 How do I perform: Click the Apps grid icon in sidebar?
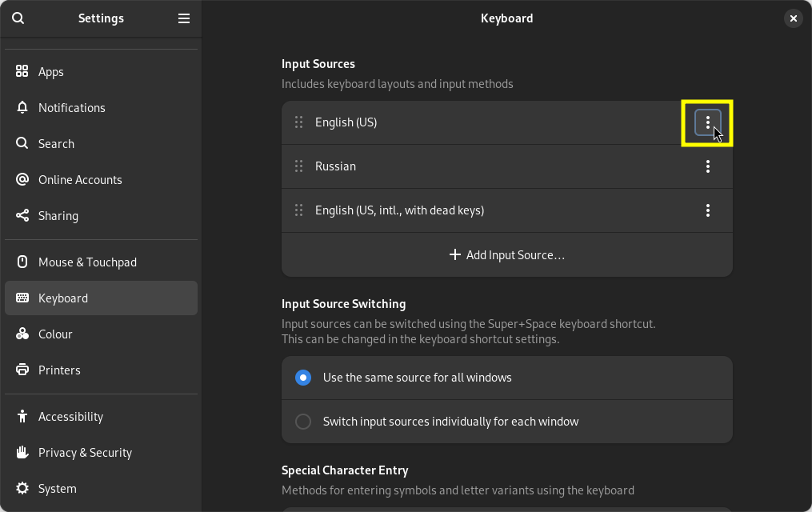pos(22,71)
